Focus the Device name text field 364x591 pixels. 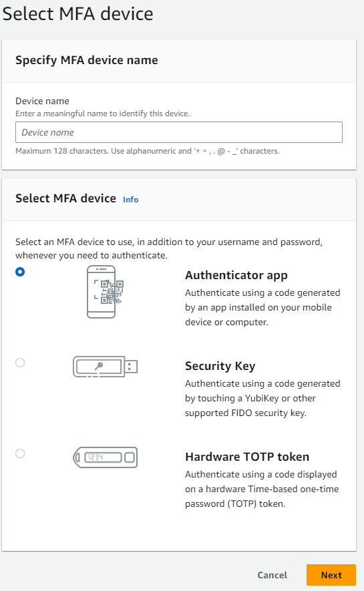[x=179, y=132]
